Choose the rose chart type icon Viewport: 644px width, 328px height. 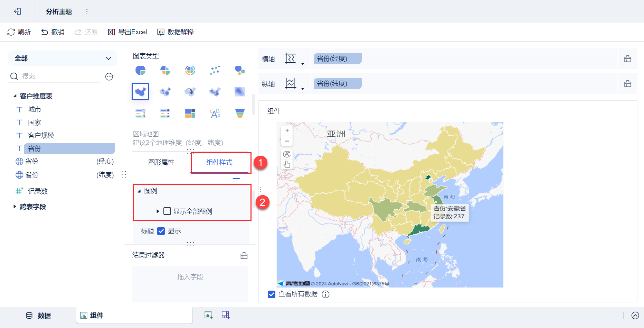pyautogui.click(x=165, y=70)
